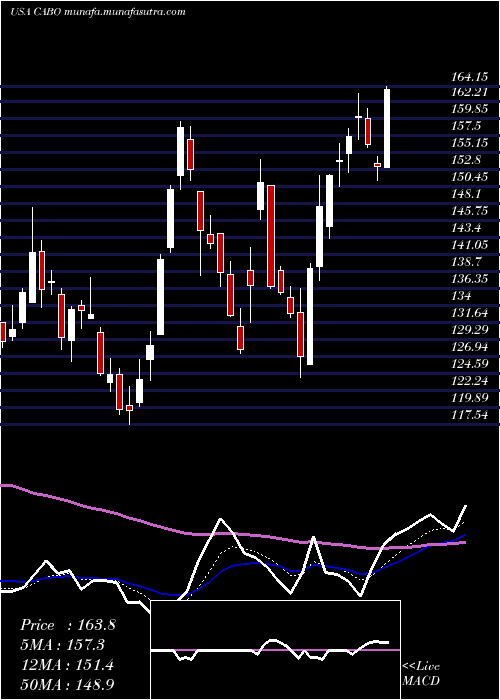Click the 136.35 price axis label
Viewport: 500px width, 700px height.
click(x=469, y=279)
